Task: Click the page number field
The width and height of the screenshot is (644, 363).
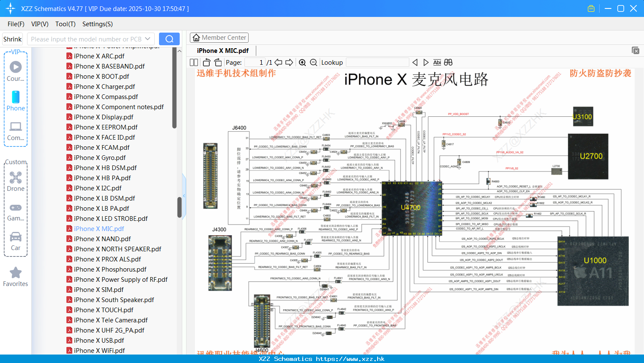Action: (255, 62)
